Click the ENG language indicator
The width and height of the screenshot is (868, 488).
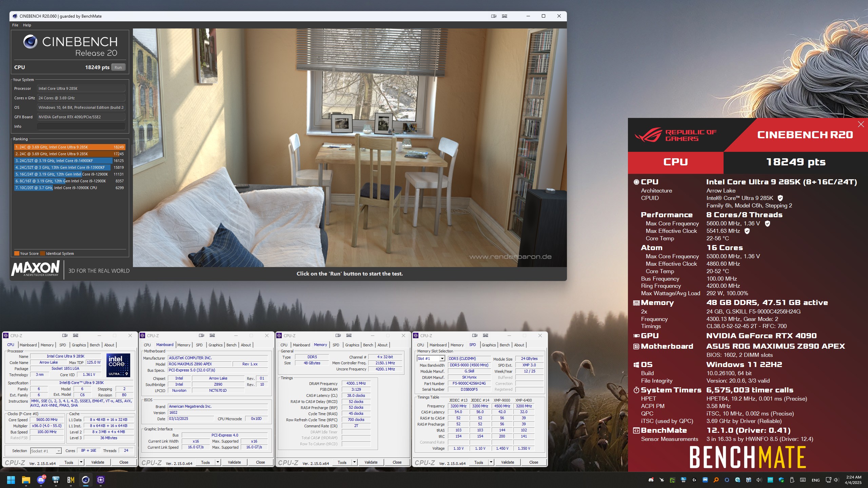pos(816,480)
